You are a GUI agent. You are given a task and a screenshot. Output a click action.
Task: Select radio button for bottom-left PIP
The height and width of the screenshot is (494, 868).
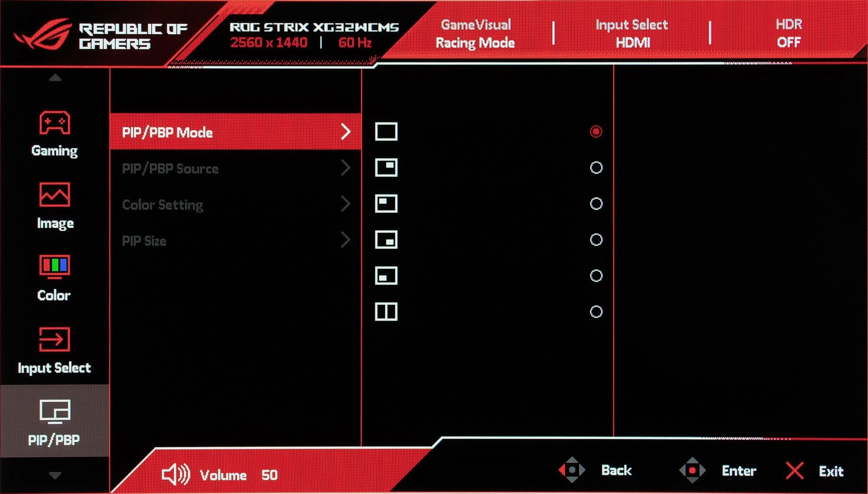(x=596, y=275)
